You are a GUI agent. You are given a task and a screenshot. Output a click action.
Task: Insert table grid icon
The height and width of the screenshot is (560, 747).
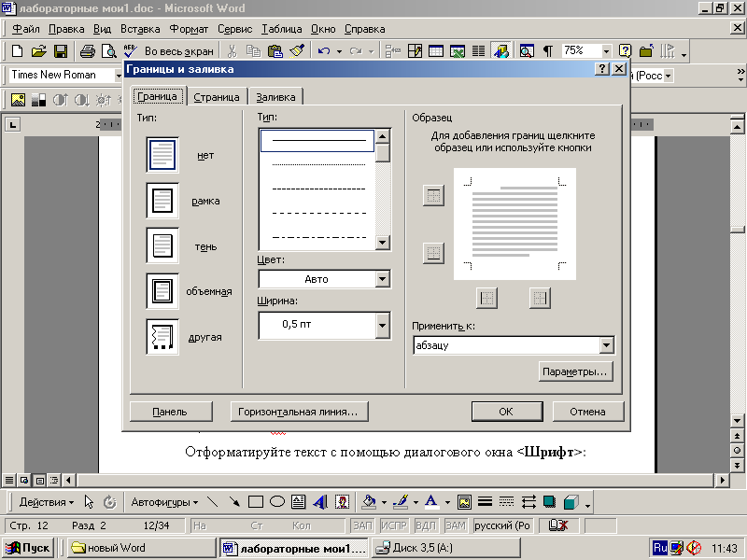pos(436,50)
